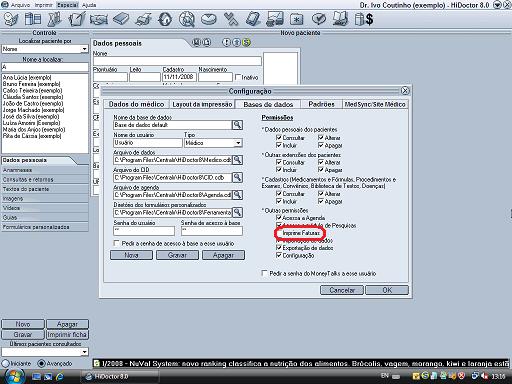Click the Internet Explorer icon in the taskbar

point(60,377)
